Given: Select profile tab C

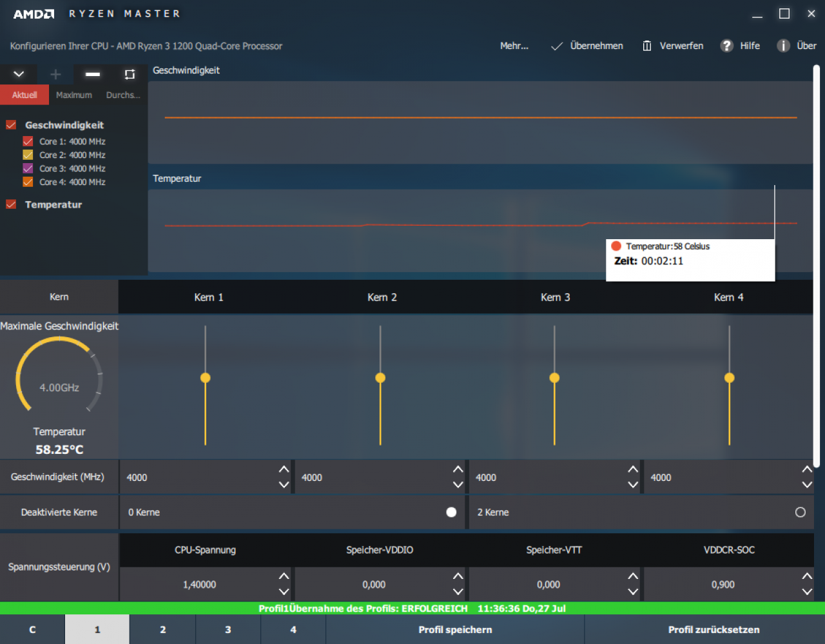Looking at the screenshot, I should [32, 630].
